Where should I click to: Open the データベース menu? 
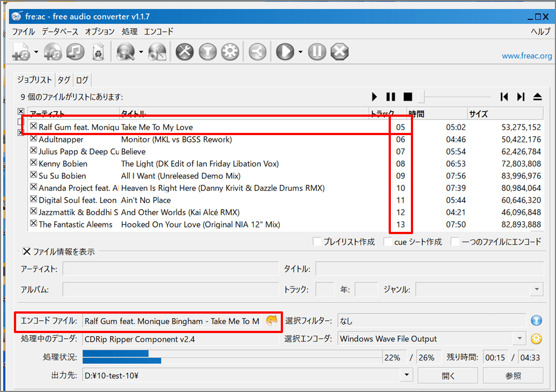tap(60, 32)
